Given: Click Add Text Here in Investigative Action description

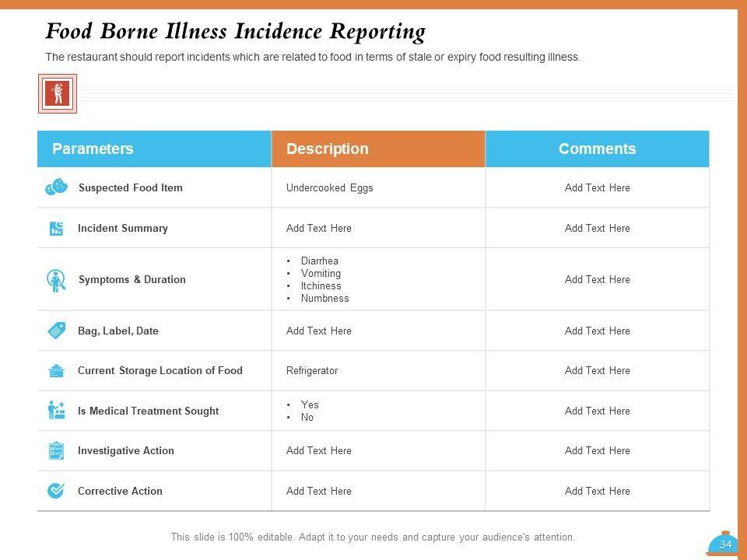Looking at the screenshot, I should [319, 450].
